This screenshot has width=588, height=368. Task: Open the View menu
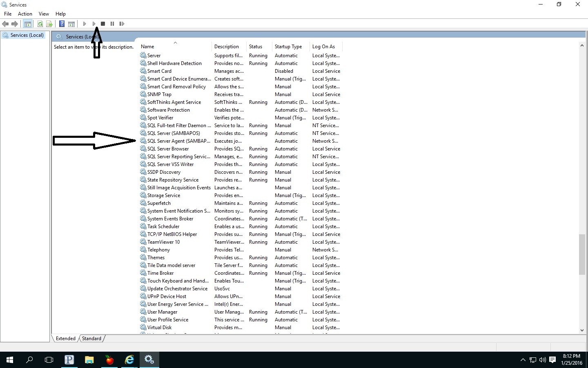pos(44,14)
